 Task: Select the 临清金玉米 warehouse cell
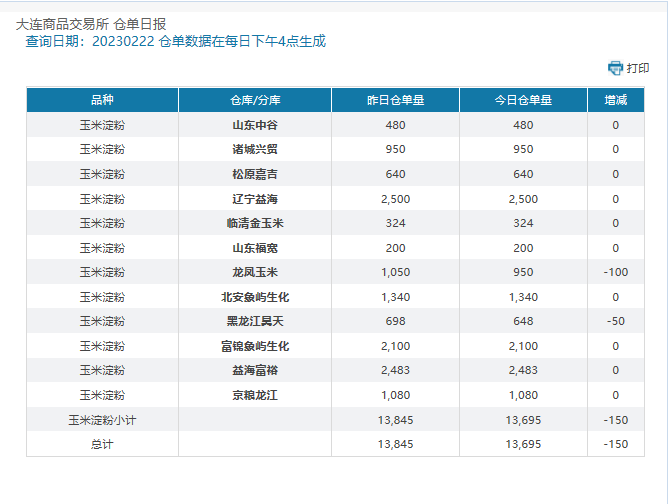[x=255, y=223]
